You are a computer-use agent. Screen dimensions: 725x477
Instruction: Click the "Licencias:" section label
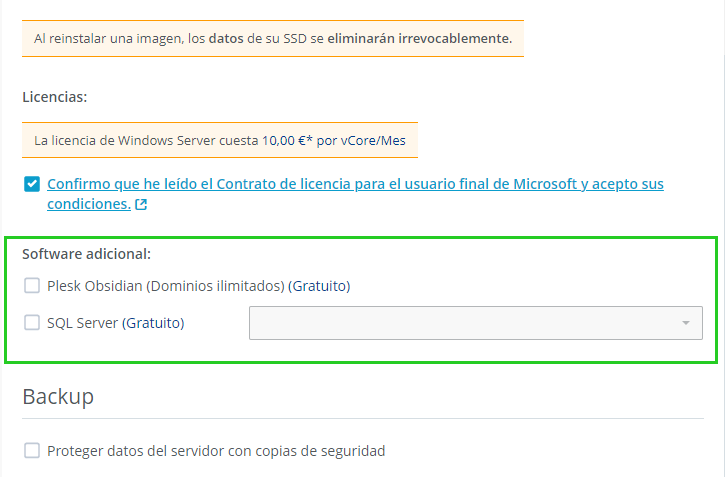click(x=54, y=98)
